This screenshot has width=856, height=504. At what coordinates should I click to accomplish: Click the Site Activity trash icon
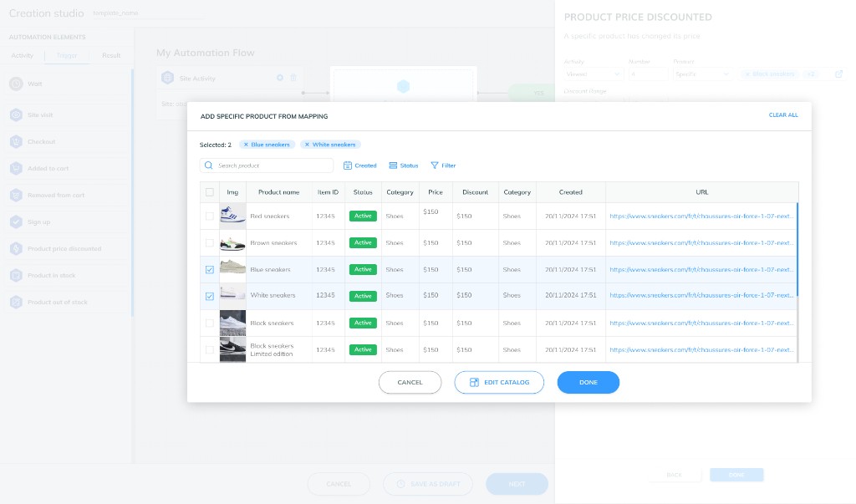[293, 78]
